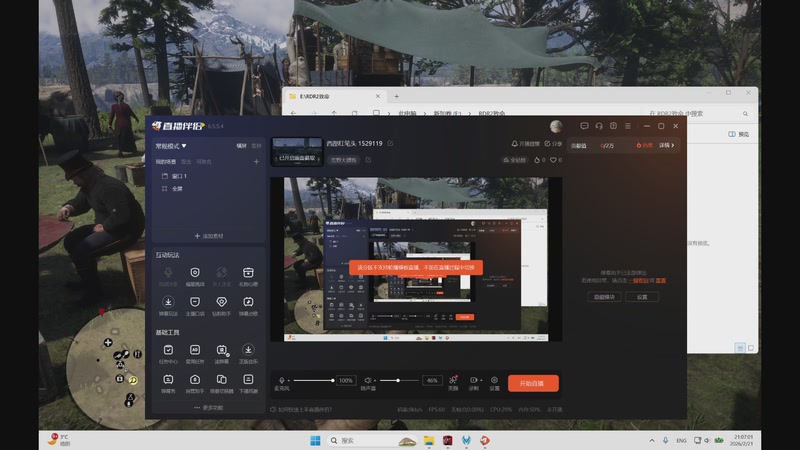This screenshot has width=800, height=450.
Task: Select RDR2 tab in File Explorer
Action: point(334,96)
